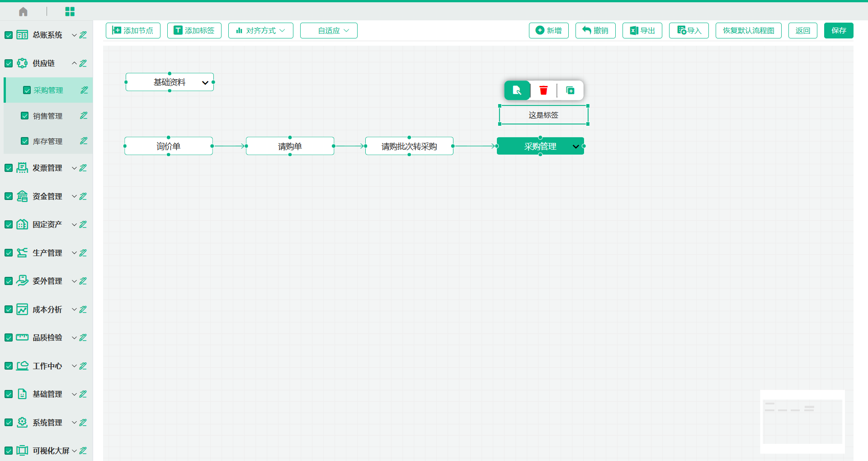Image resolution: width=868 pixels, height=461 pixels.
Task: Click edit pencil for 基础管理
Action: click(x=83, y=394)
